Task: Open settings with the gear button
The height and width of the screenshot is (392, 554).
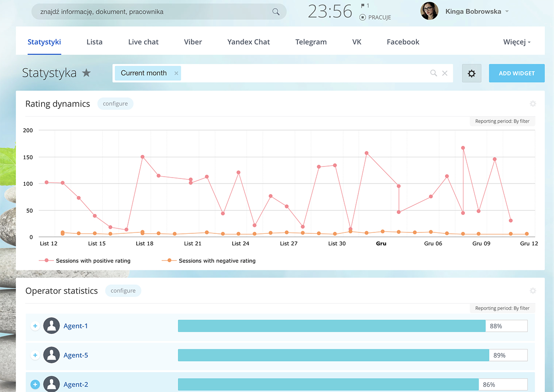Action: (471, 73)
